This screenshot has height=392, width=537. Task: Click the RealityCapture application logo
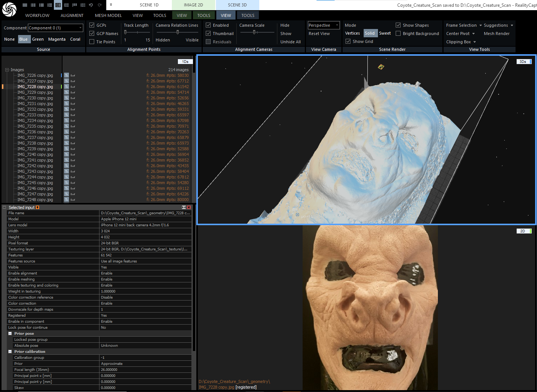click(x=9, y=9)
